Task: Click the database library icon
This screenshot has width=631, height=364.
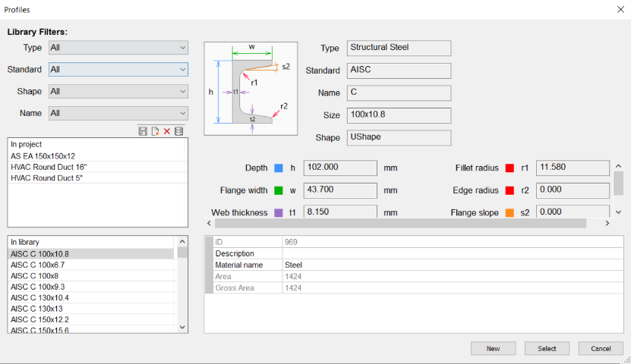Action: [x=179, y=131]
